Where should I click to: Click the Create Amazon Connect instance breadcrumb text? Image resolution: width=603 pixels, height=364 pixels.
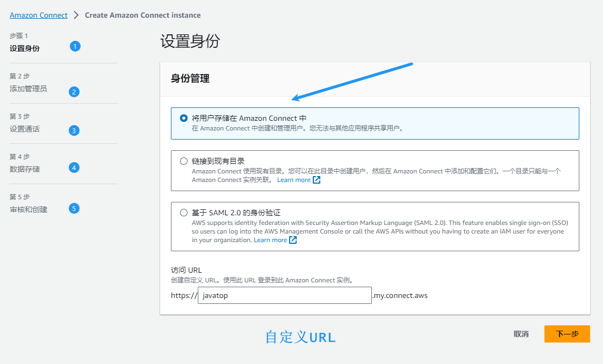(142, 15)
